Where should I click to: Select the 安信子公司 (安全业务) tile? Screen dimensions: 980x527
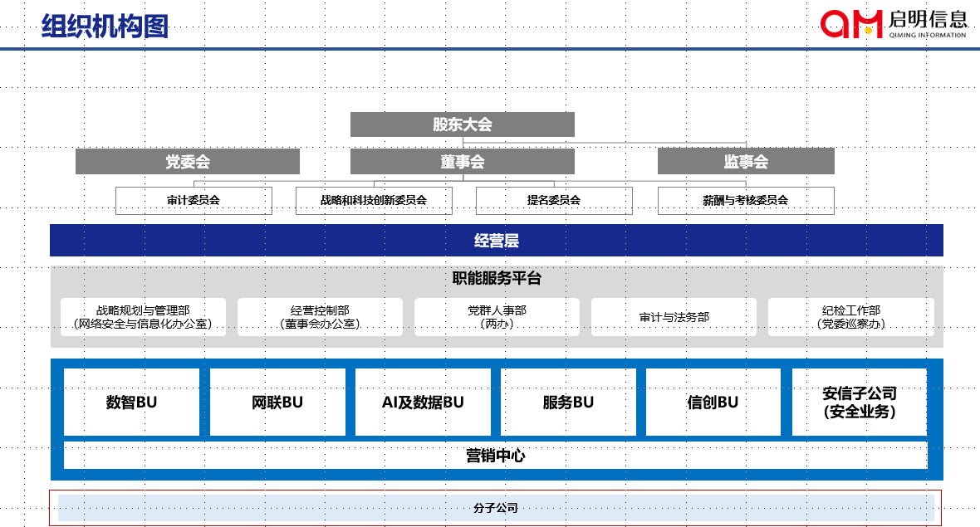click(x=859, y=403)
